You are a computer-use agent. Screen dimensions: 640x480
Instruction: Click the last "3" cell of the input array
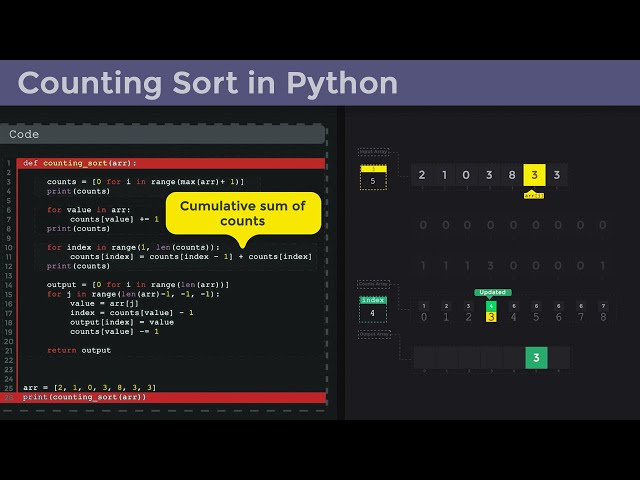click(557, 175)
